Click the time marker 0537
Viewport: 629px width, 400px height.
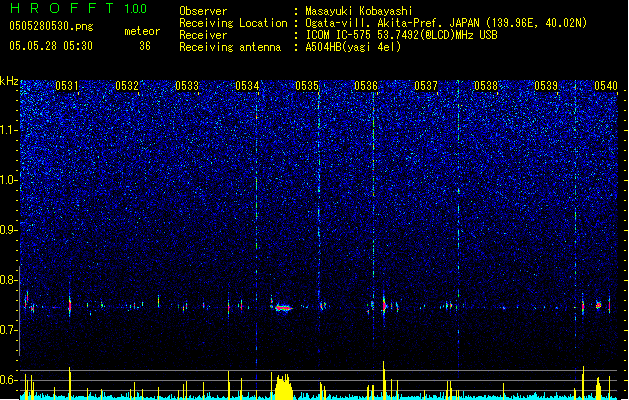(426, 86)
